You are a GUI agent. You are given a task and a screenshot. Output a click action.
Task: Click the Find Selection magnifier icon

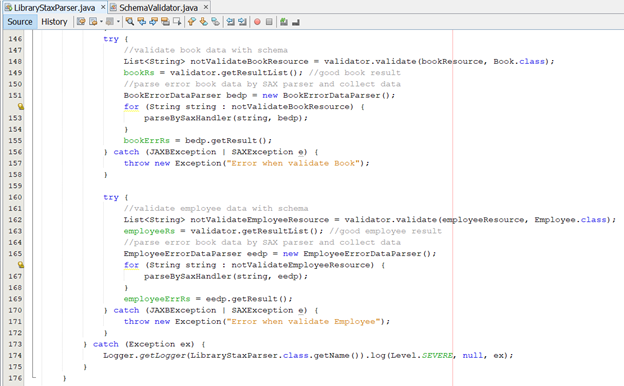(x=129, y=22)
